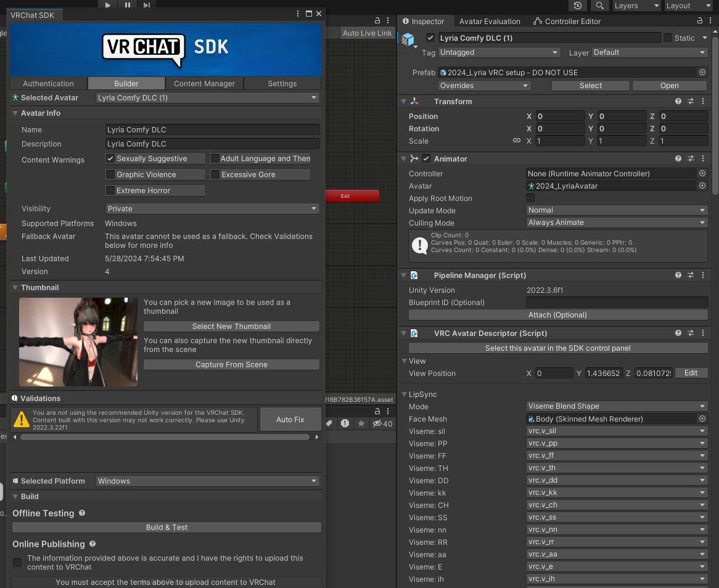This screenshot has height=588, width=719.
Task: Open Culling Mode dropdown set to Always Animate
Action: point(617,223)
